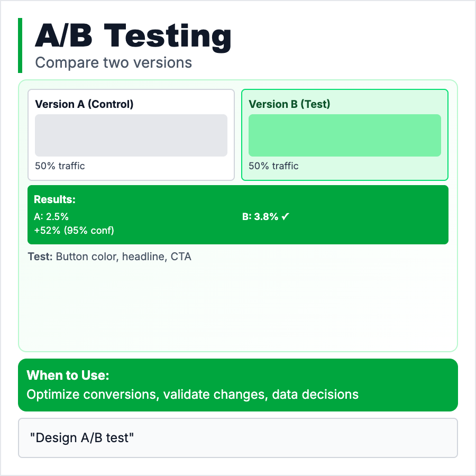This screenshot has height=476, width=476.
Task: Click the "Compare two versions" subtitle
Action: 113,62
